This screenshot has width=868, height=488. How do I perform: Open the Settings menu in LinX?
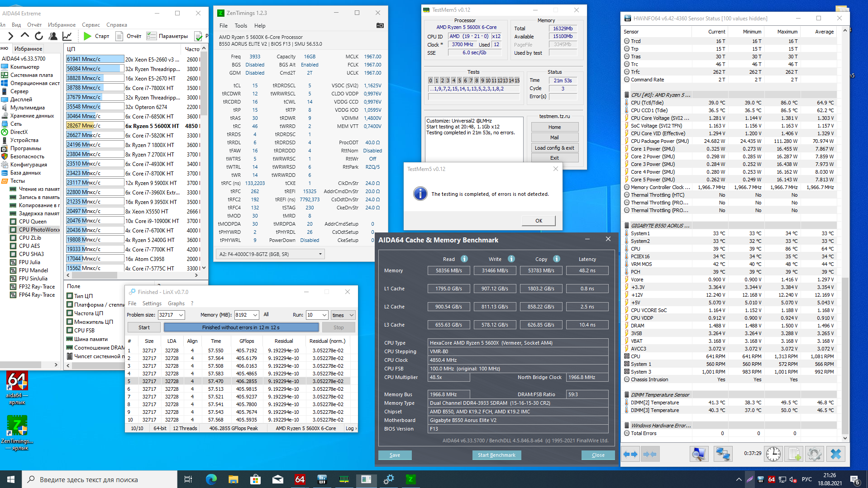tap(152, 303)
